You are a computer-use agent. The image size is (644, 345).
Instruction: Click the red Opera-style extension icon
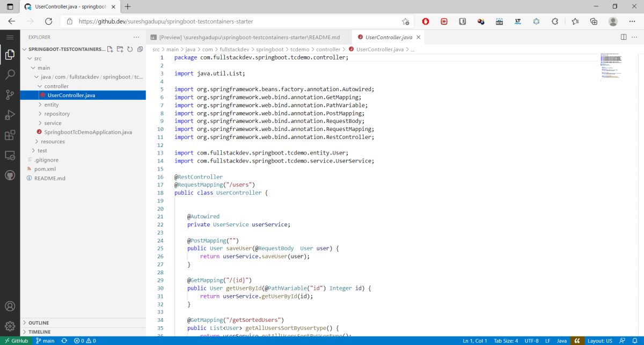click(x=426, y=21)
